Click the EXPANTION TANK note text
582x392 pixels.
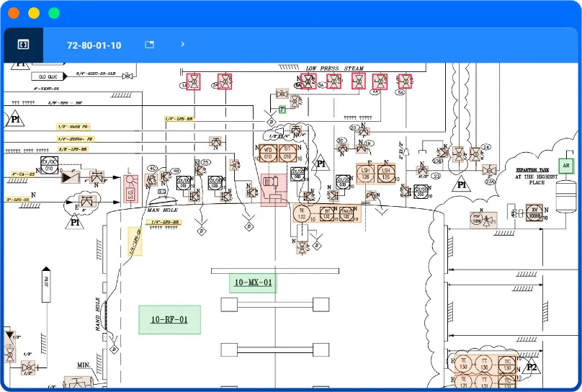tap(537, 177)
